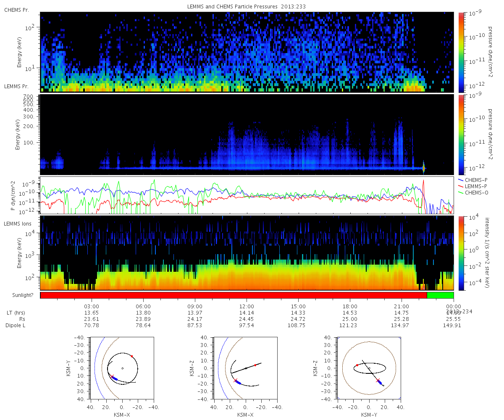The height and width of the screenshot is (420, 504).
Task: Click the Dipole L value 70.78
Action: (92, 325)
